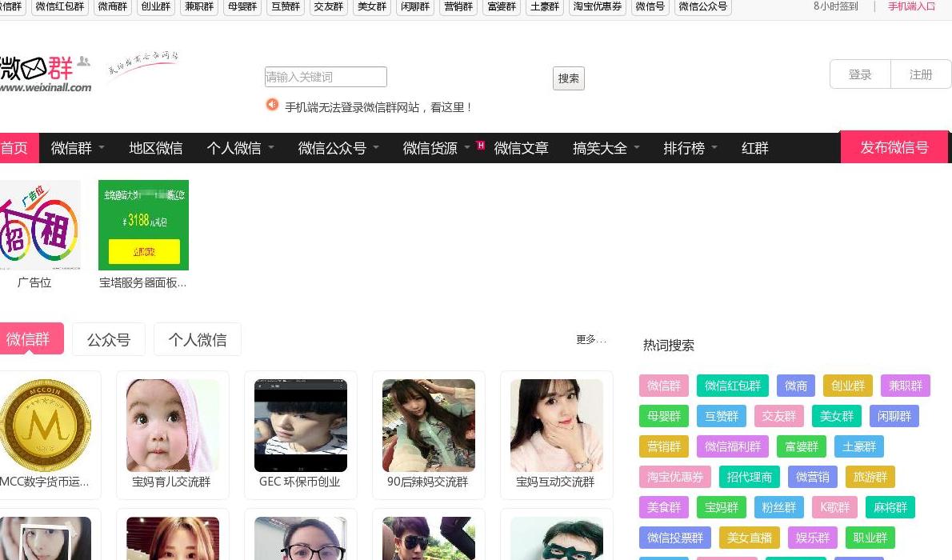
Task: Select the K歌群 hot-search tag
Action: point(835,507)
